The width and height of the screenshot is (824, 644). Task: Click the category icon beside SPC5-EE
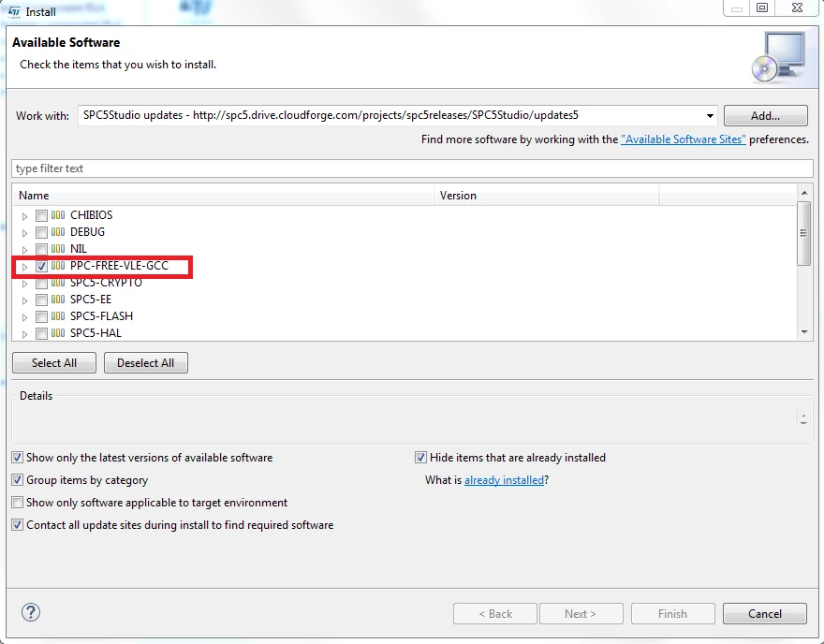[x=58, y=300]
